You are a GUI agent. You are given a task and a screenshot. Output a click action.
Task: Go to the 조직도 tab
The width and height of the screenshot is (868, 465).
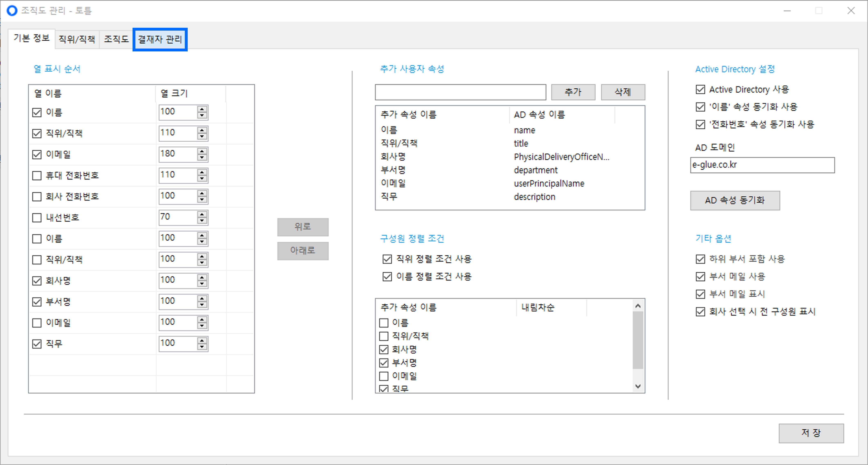tap(116, 39)
